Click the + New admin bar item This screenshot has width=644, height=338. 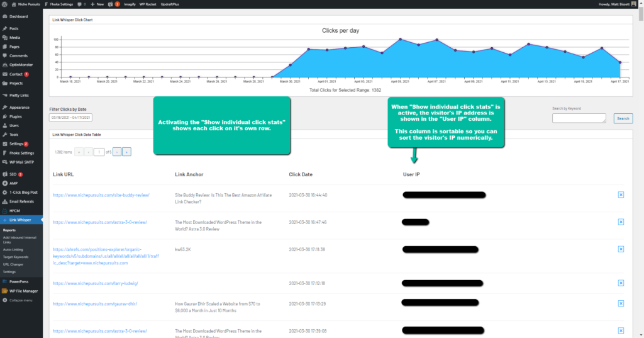coord(97,4)
